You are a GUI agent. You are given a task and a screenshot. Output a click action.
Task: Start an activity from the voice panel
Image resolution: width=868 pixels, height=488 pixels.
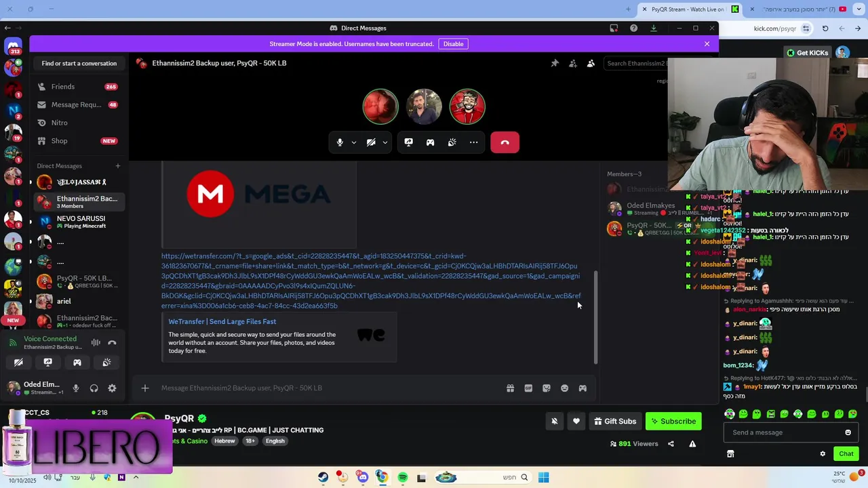(x=77, y=363)
